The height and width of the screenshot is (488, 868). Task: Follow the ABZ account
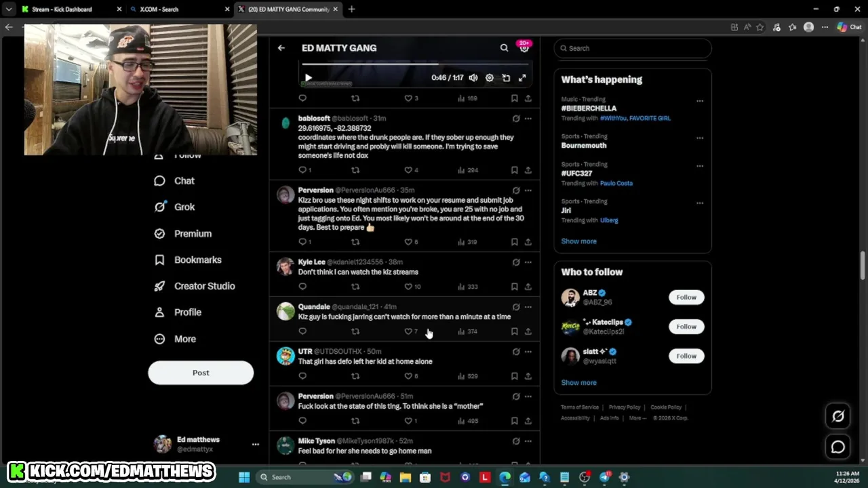[686, 298]
